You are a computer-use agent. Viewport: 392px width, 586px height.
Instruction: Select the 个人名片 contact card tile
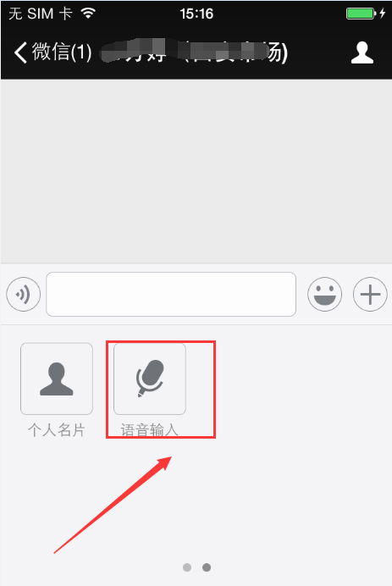(57, 379)
